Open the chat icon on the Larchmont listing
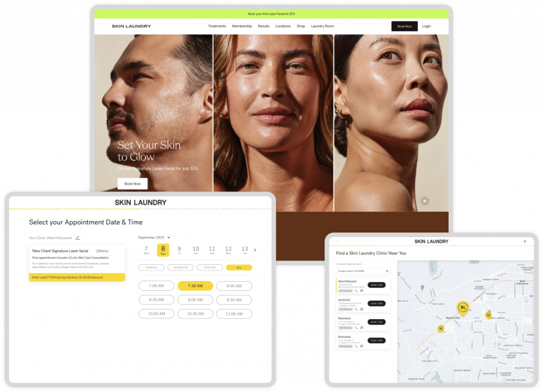This screenshot has width=543, height=392. 362,309
